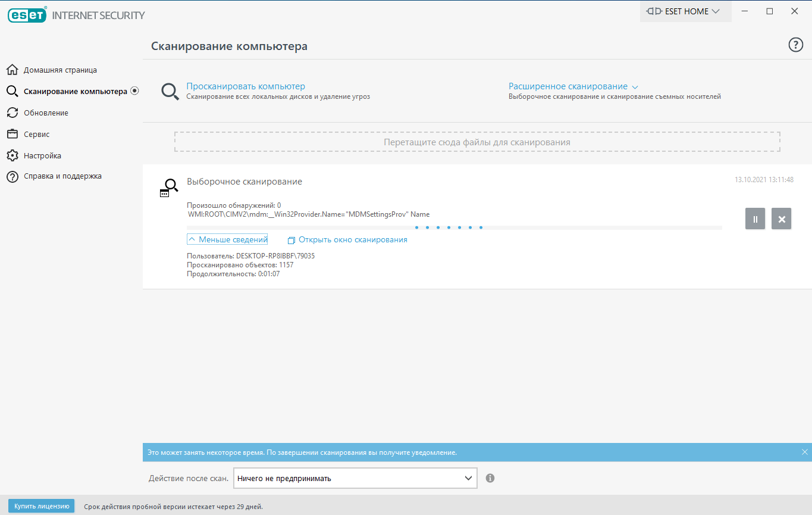Open the ESET HOME dropdown menu
Screen dimensions: 812x515
click(685, 11)
